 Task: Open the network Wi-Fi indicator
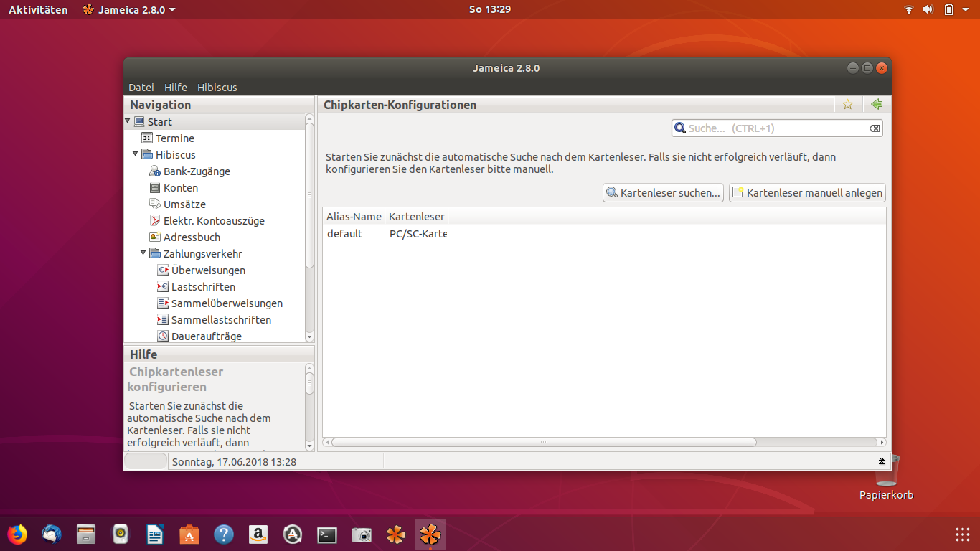[x=909, y=9]
